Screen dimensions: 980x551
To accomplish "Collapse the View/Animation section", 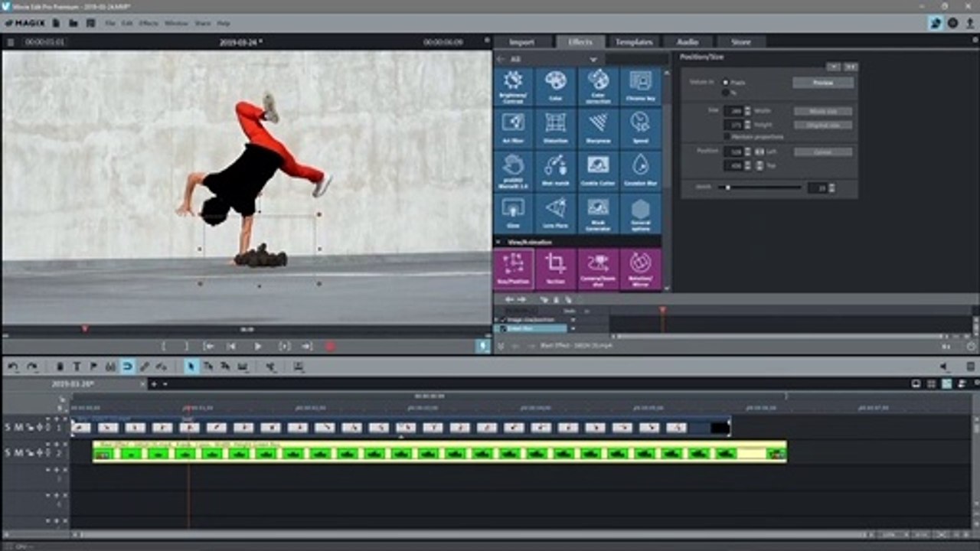I will [x=499, y=242].
